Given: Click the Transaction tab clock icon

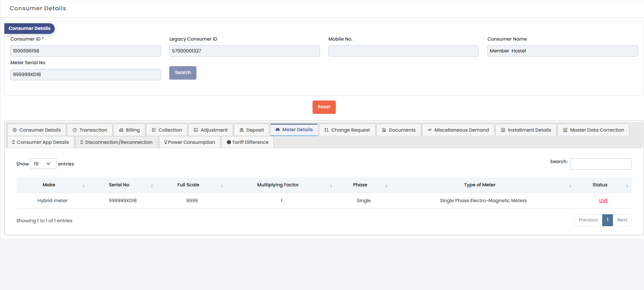Looking at the screenshot, I should click(x=75, y=130).
